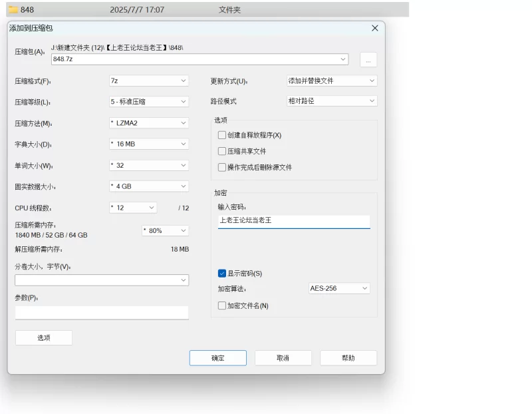This screenshot has height=414, width=532.
Task: Click the 取消 cancel button
Action: click(283, 358)
